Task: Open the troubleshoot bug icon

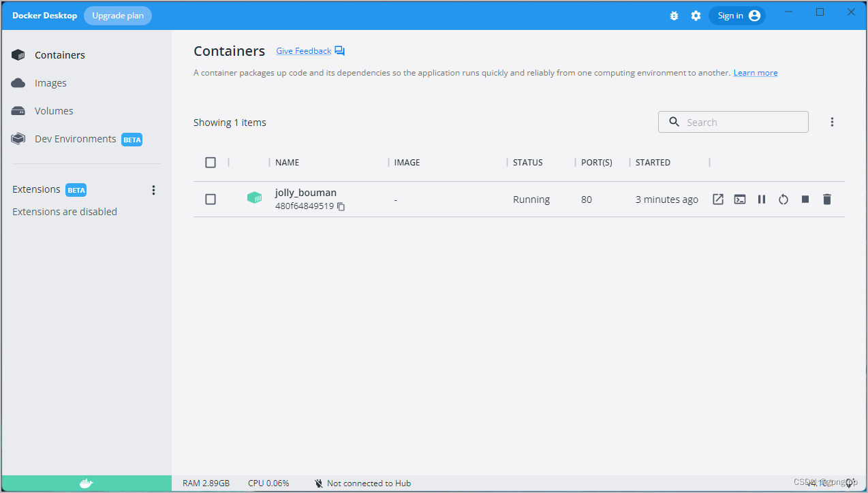Action: [x=674, y=16]
